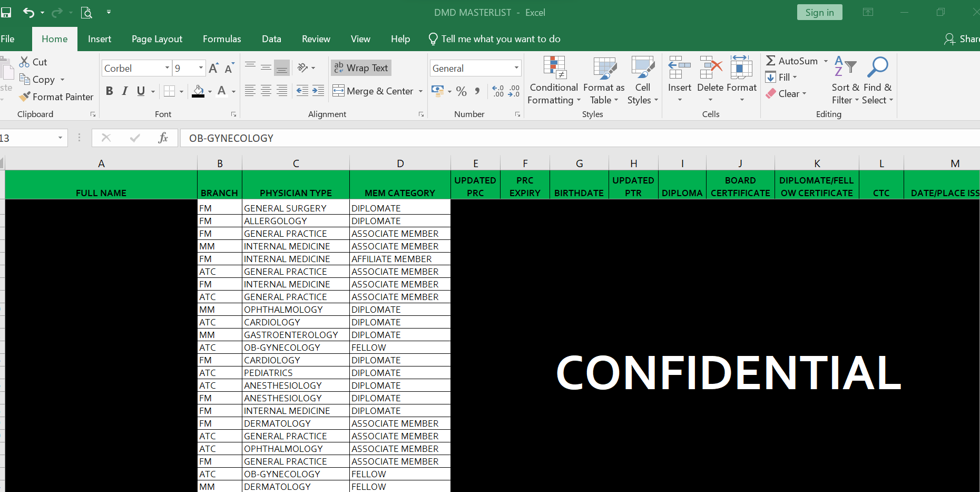Increase the cell indent
Image resolution: width=980 pixels, height=492 pixels.
tap(318, 91)
